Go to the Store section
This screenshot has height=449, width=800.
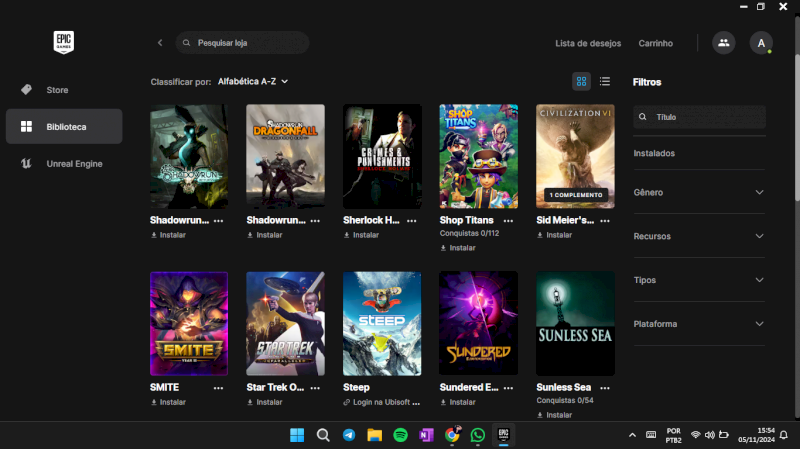[x=57, y=90]
